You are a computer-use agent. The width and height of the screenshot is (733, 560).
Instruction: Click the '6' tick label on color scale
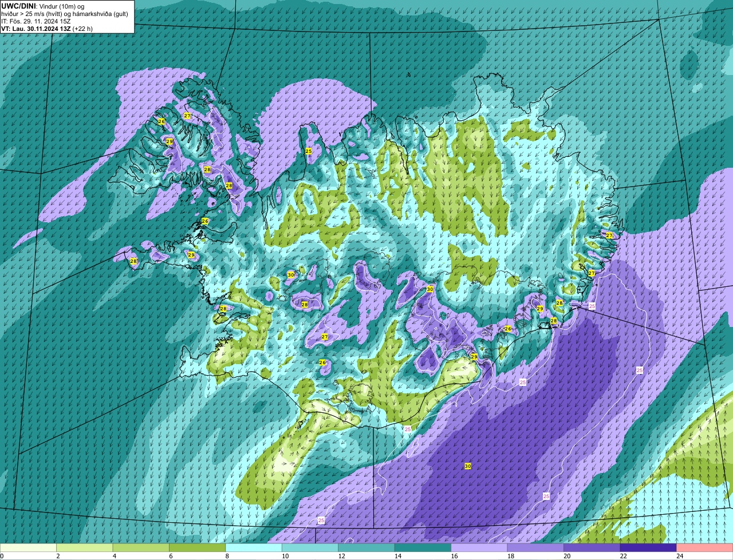pos(170,555)
